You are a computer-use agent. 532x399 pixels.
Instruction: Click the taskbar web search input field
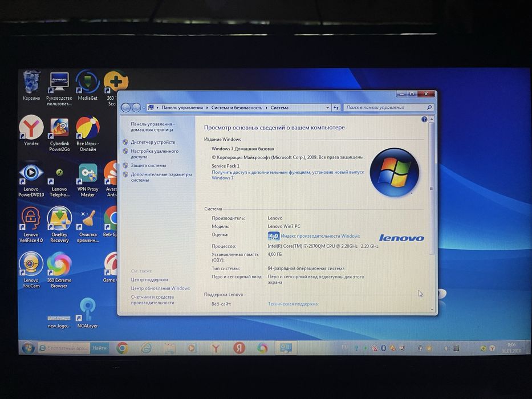pos(64,348)
